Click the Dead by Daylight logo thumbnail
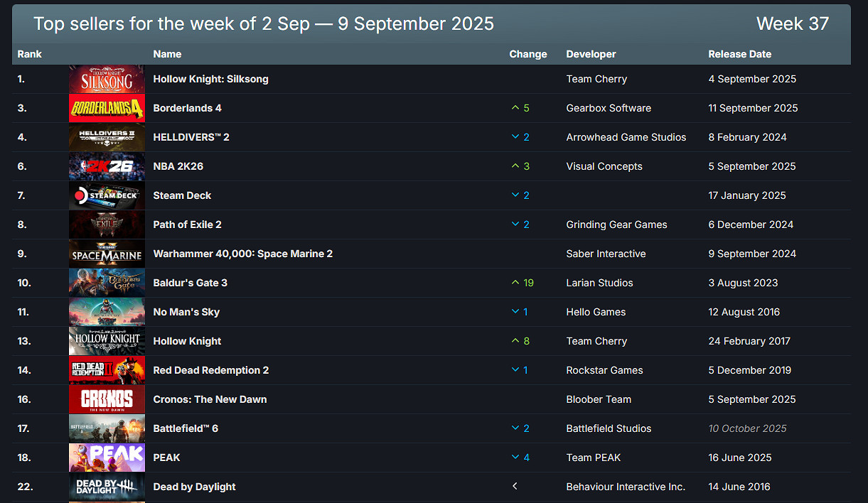Viewport: 868px width, 503px height. coord(107,487)
